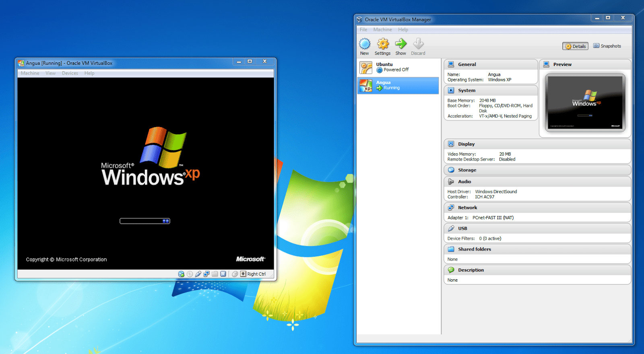Click the Ubuntu VM list icon
This screenshot has height=354, width=644.
click(x=366, y=68)
